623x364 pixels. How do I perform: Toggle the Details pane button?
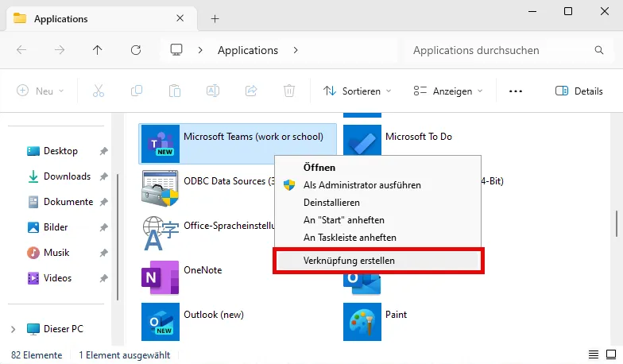click(578, 91)
